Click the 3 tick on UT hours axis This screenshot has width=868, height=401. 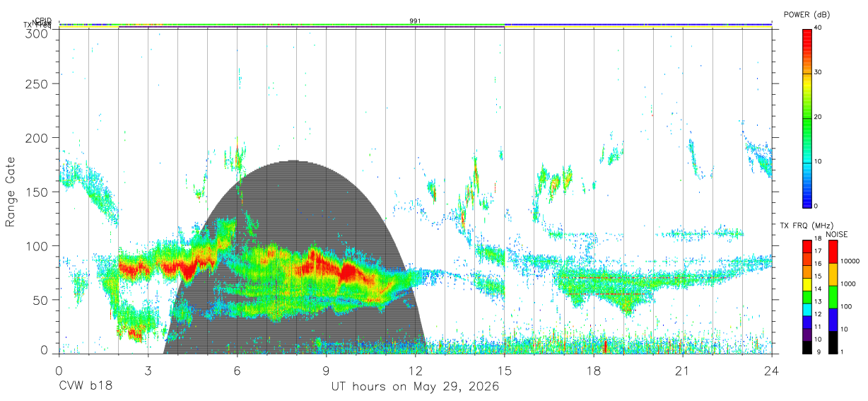148,370
